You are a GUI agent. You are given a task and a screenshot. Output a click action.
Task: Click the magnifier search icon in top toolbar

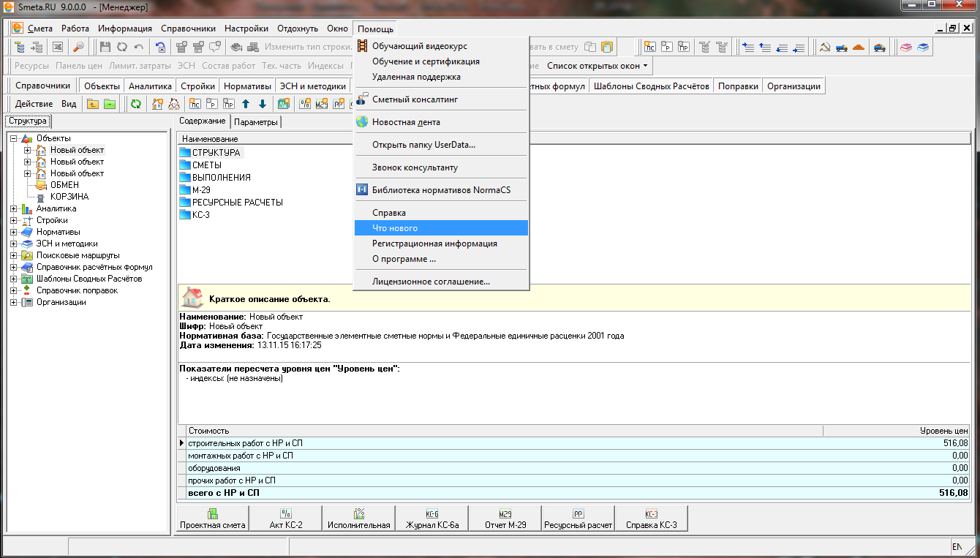click(x=78, y=48)
